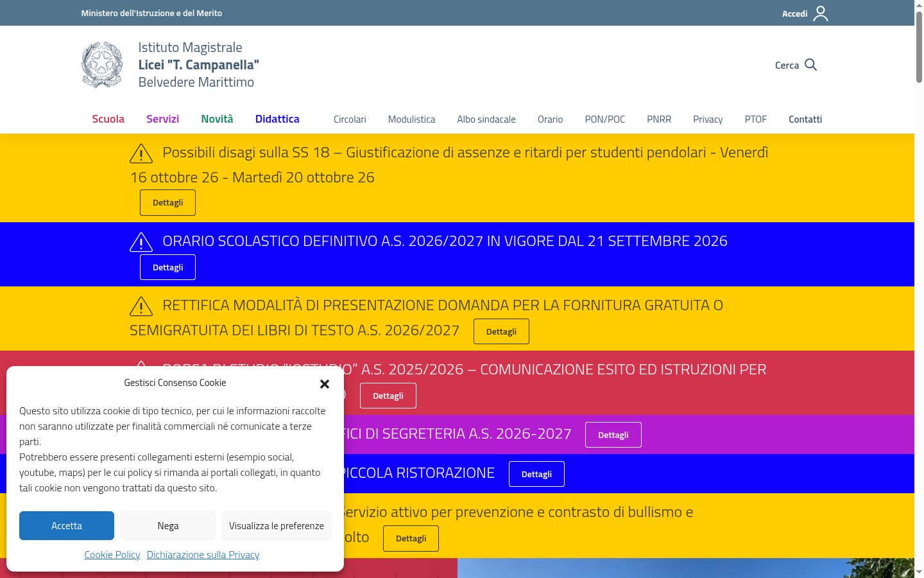Click the search magnifier icon

point(810,65)
